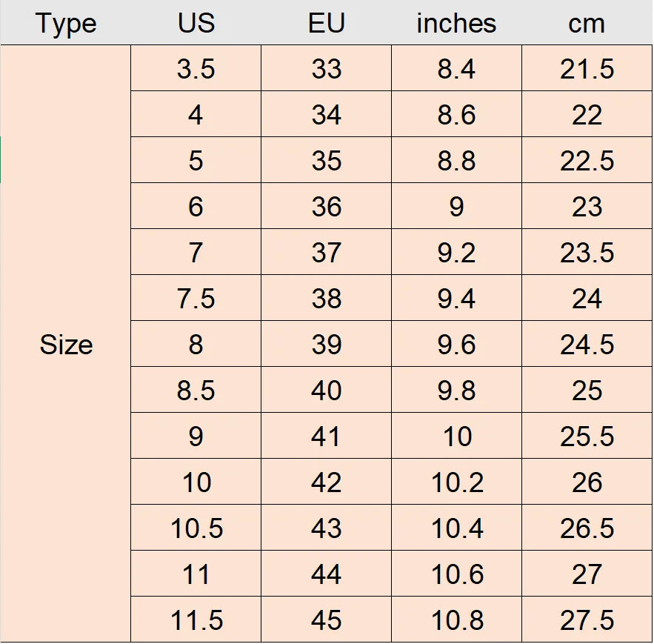Select the EU column header
Viewport: 654px width, 644px height.
pyautogui.click(x=327, y=23)
